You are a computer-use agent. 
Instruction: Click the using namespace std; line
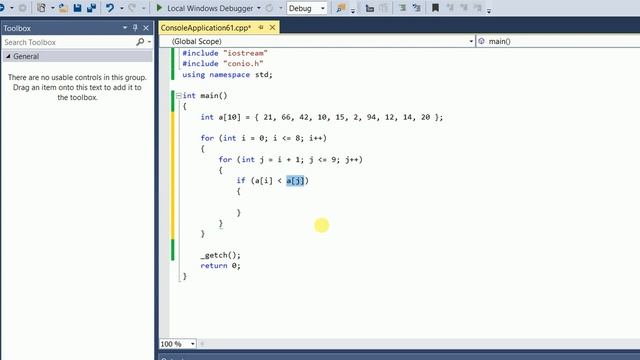pyautogui.click(x=227, y=75)
